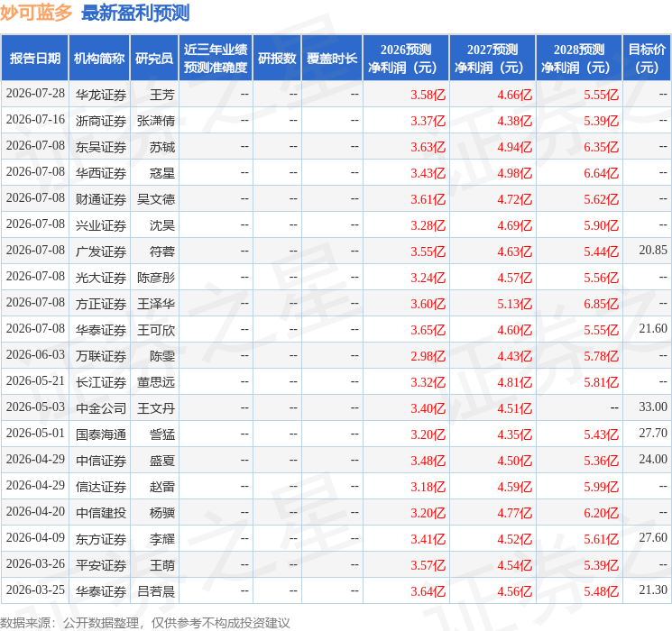
Task: Click the 妙可蓝多 title text
Action: click(36, 13)
